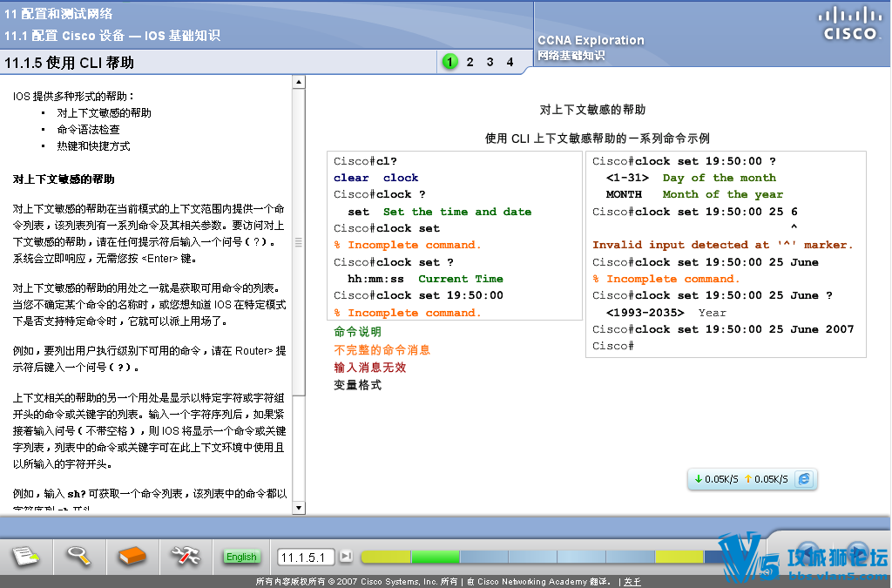The height and width of the screenshot is (588, 892).
Task: Click bold heading 对上下文敏感的帮助 in left pane
Action: pos(64,179)
